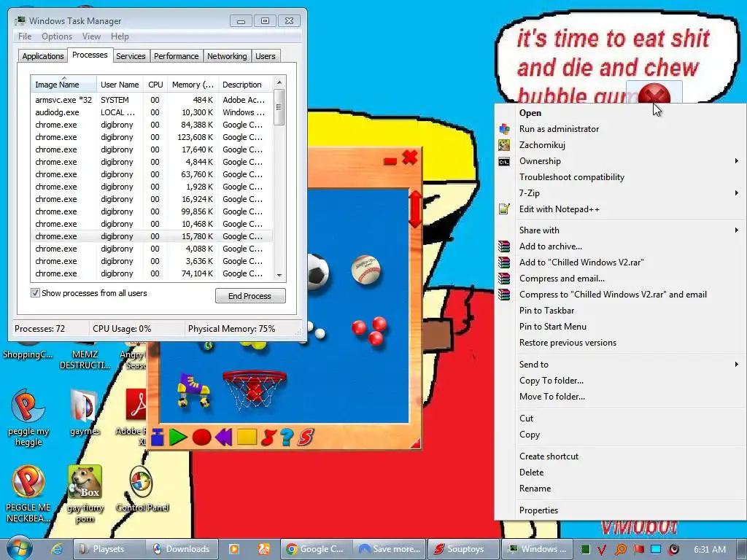
Task: Click the process list scroll-up arrow
Action: click(x=279, y=82)
